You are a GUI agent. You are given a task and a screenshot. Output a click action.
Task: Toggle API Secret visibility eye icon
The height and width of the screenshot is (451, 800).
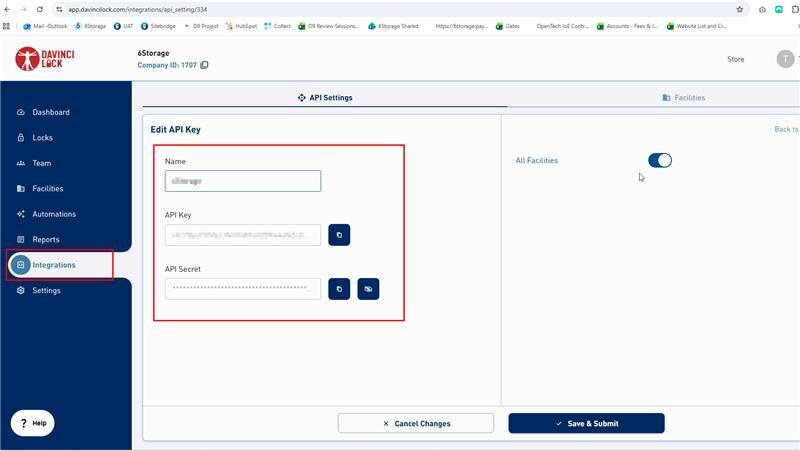click(368, 289)
